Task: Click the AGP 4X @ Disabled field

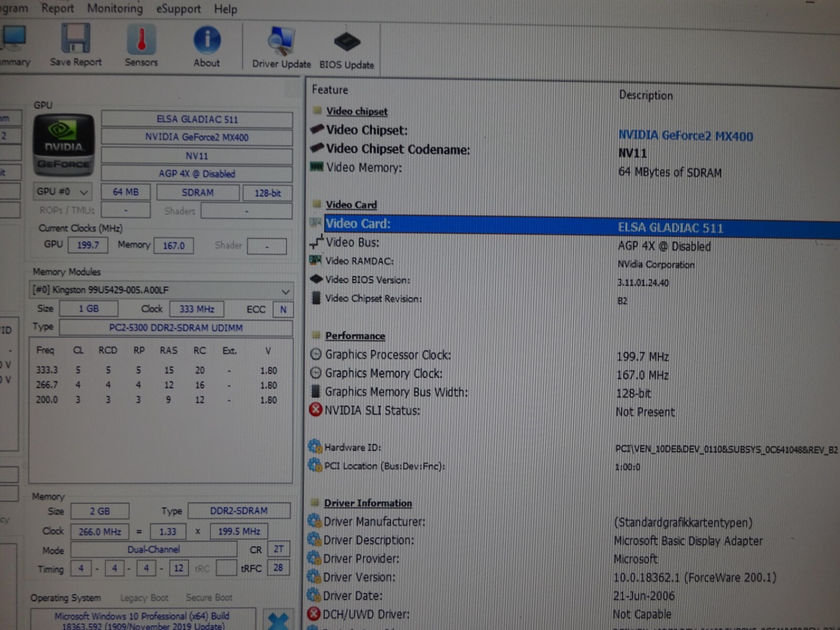Action: [197, 174]
